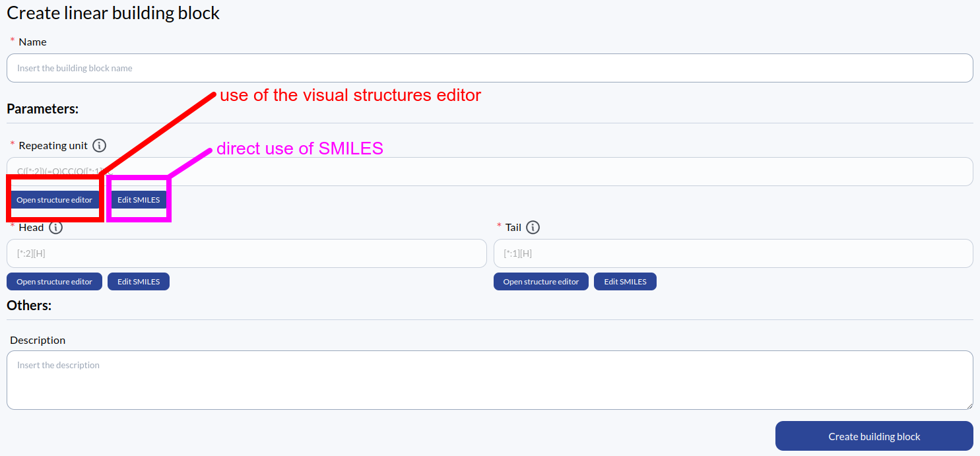Click the Tail info icon
This screenshot has height=456, width=980.
(x=533, y=228)
